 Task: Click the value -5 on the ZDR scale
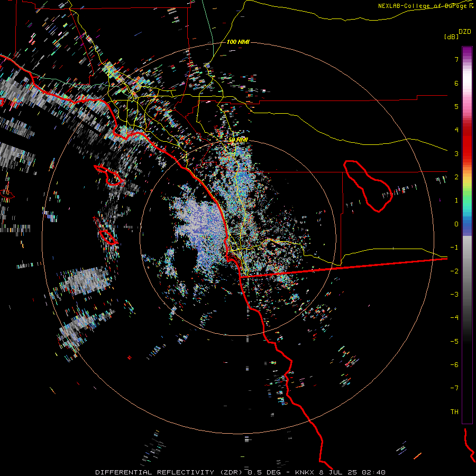pos(454,342)
